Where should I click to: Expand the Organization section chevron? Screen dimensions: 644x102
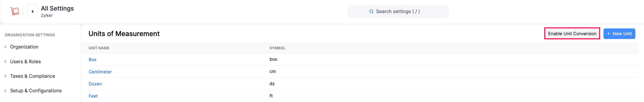tap(5, 47)
